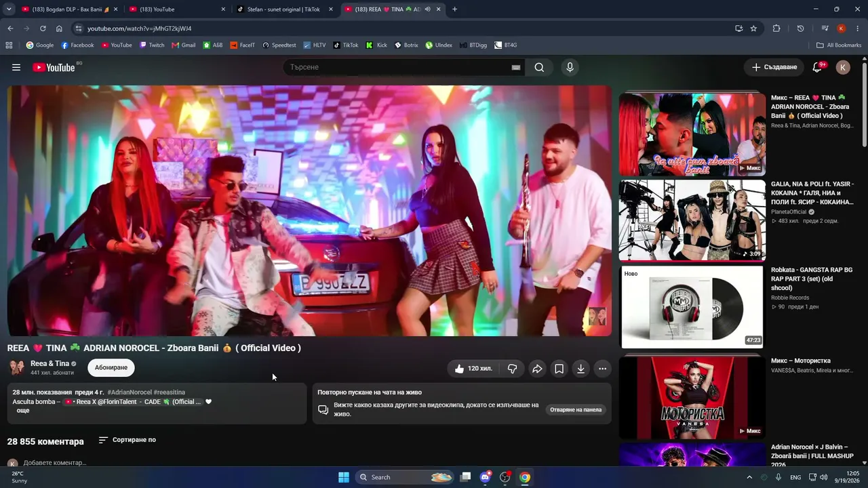Show hidden system tray icons chevron
868x488 pixels.
click(749, 477)
